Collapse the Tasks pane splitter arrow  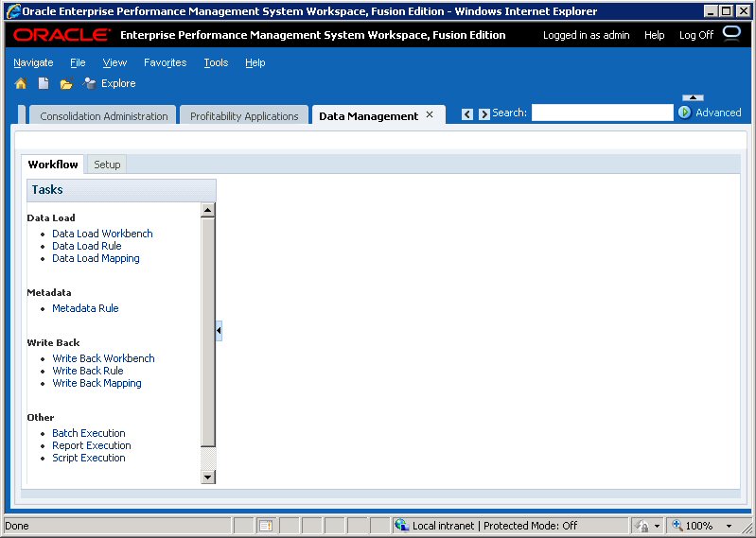pyautogui.click(x=219, y=331)
